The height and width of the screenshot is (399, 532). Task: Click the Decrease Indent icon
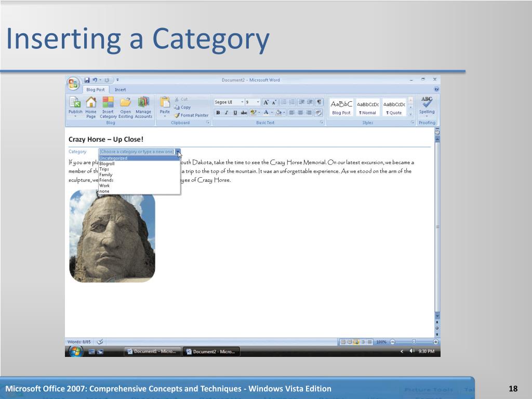point(301,102)
